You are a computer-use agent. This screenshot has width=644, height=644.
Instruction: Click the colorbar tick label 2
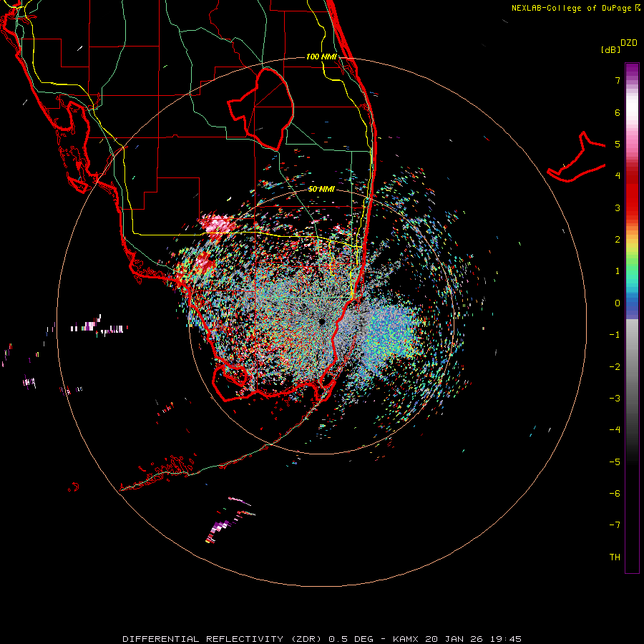click(618, 240)
